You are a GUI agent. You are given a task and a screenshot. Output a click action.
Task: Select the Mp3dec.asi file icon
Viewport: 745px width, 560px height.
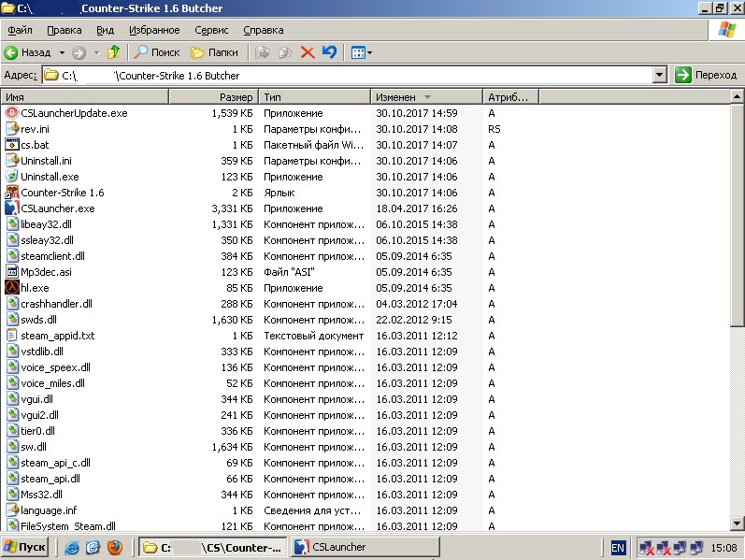[x=12, y=272]
